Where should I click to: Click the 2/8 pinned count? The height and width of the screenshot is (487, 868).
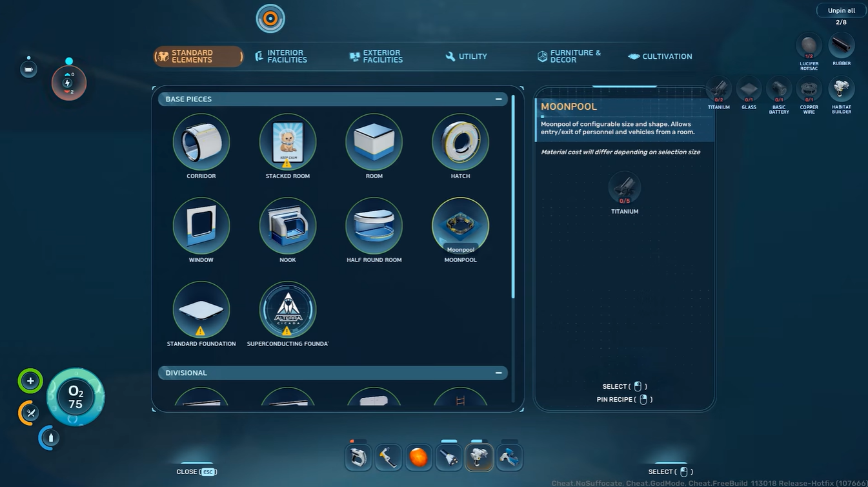point(841,23)
